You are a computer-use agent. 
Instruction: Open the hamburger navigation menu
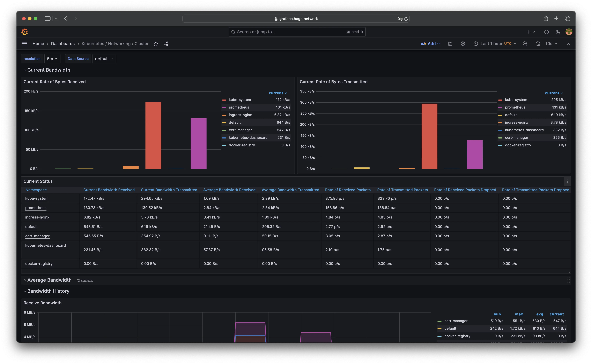click(x=24, y=44)
